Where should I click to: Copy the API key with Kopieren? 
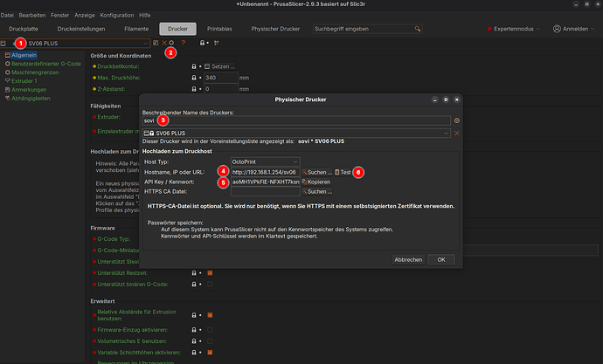[315, 182]
